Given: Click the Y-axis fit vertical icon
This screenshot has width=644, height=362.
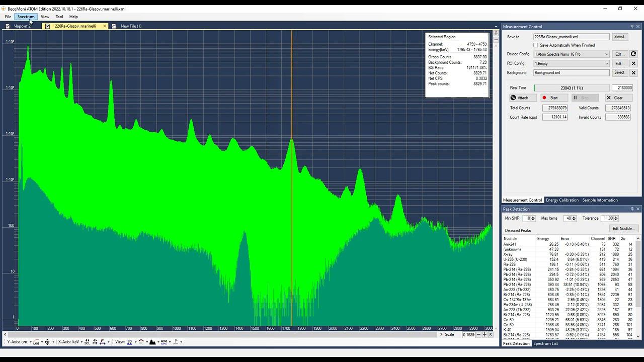Looking at the screenshot, I should [x=47, y=342].
